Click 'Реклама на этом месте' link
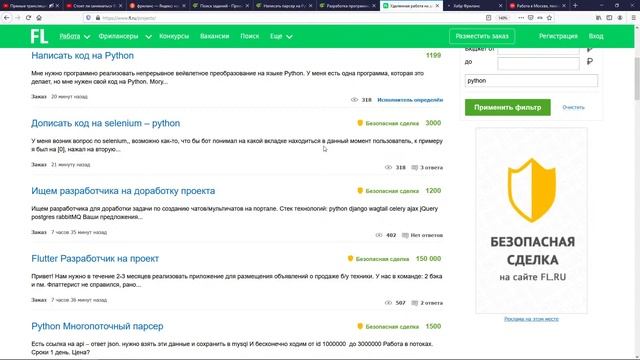 coord(531,319)
